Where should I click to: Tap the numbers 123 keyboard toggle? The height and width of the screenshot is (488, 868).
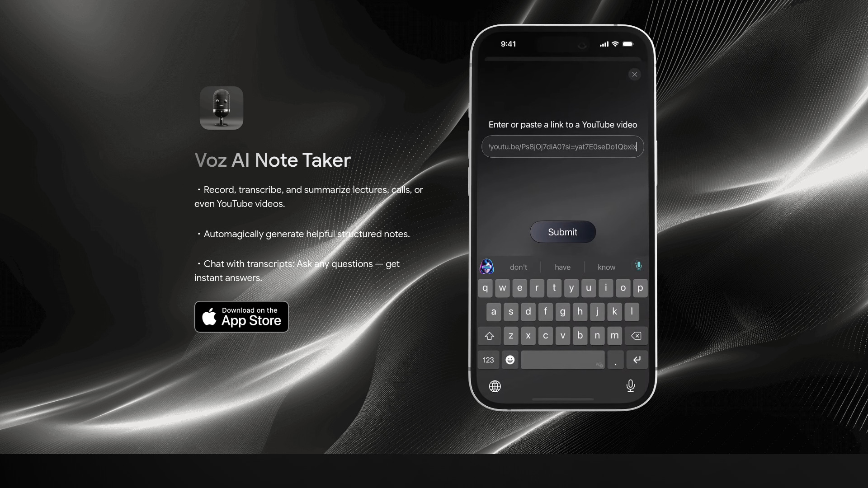488,359
